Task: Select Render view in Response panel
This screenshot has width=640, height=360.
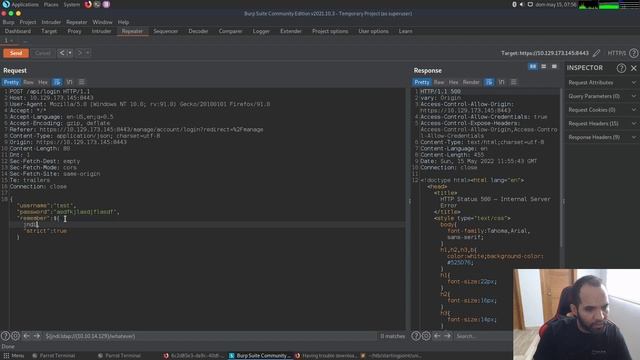Action: [x=471, y=82]
